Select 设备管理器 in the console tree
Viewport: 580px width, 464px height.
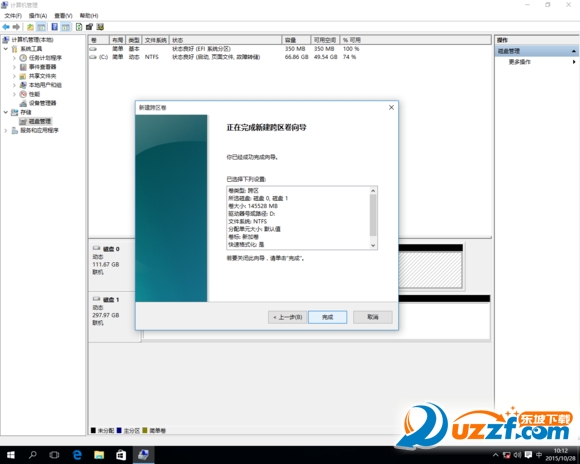42,103
